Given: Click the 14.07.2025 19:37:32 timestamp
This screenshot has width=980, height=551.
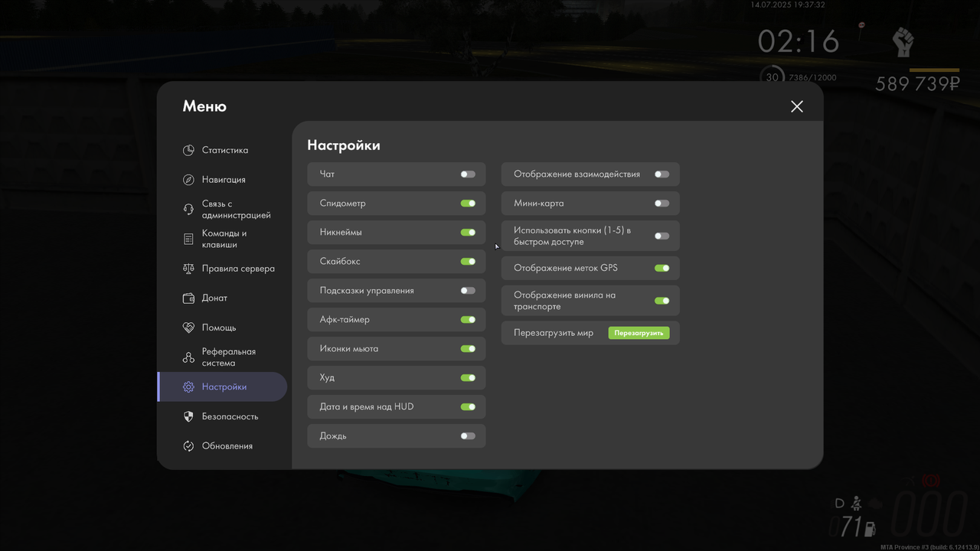Looking at the screenshot, I should (x=788, y=5).
